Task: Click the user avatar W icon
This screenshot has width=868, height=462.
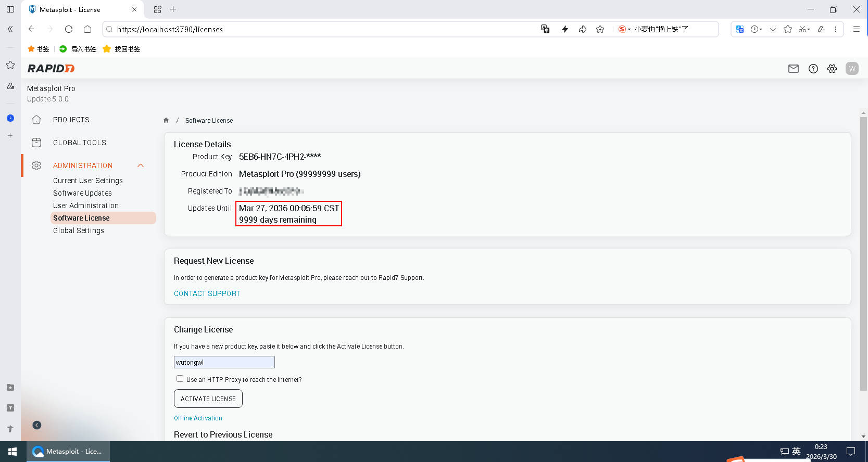Action: tap(852, 69)
